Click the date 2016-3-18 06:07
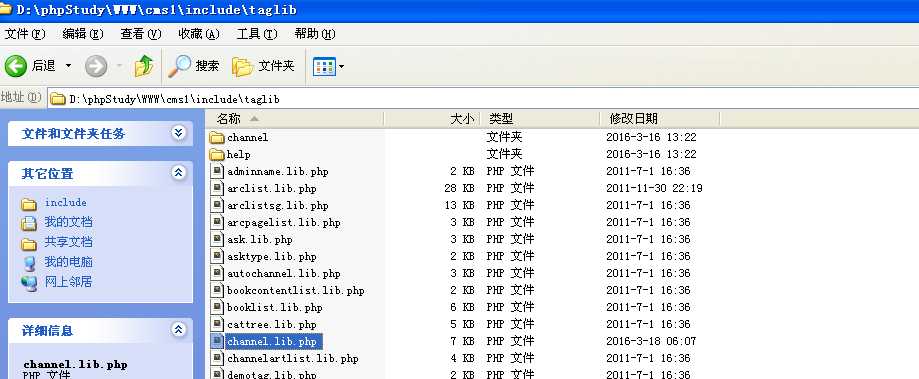Screen dimensions: 919x379 pyautogui.click(x=651, y=342)
